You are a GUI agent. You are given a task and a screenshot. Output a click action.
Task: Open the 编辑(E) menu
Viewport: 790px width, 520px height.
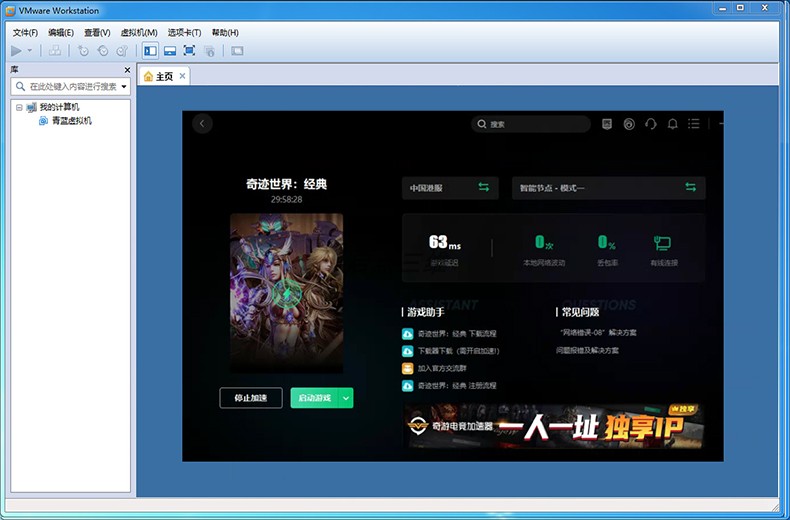coord(61,32)
